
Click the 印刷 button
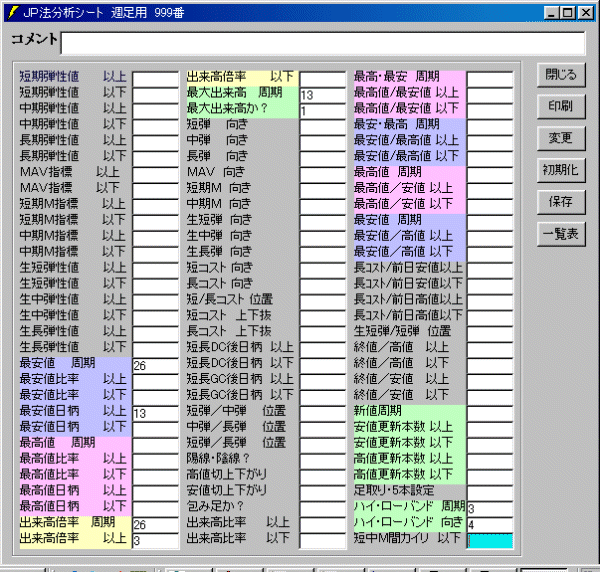point(561,107)
